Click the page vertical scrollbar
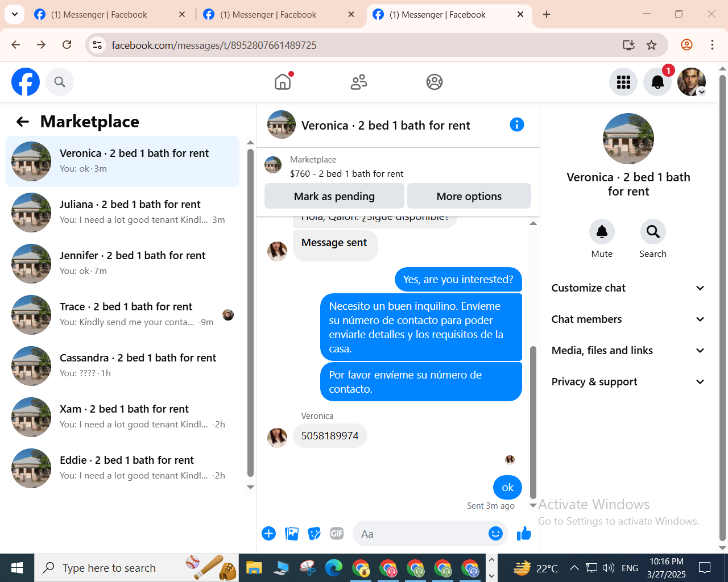Viewport: 728px width, 582px height. point(722,309)
